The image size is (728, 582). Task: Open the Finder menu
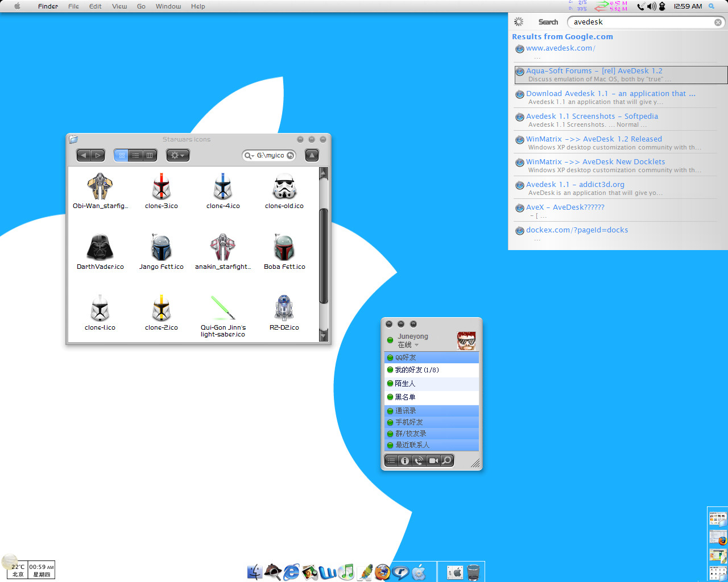click(48, 6)
